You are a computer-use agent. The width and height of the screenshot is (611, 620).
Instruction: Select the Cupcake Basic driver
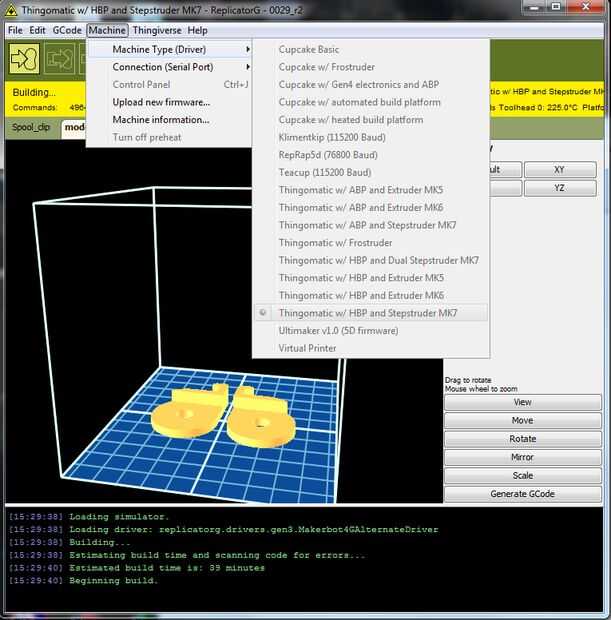click(x=371, y=49)
